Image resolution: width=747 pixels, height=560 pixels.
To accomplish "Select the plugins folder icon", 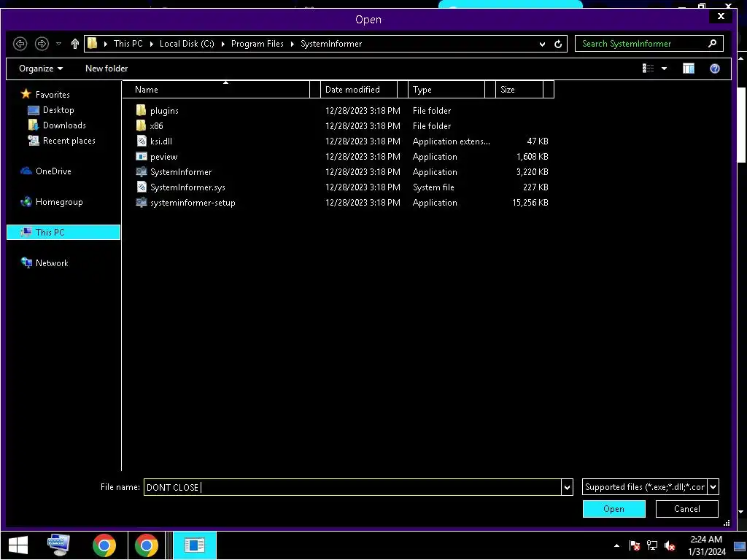I will [x=141, y=111].
